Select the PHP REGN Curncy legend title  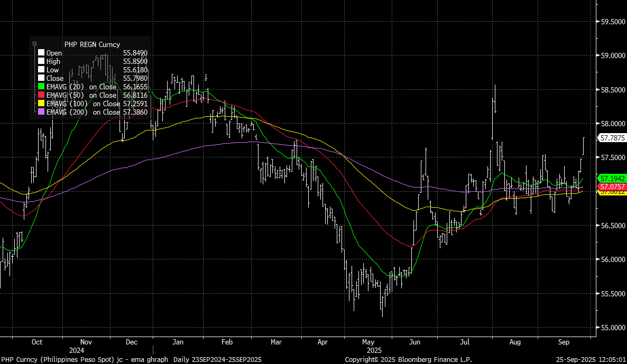[92, 44]
